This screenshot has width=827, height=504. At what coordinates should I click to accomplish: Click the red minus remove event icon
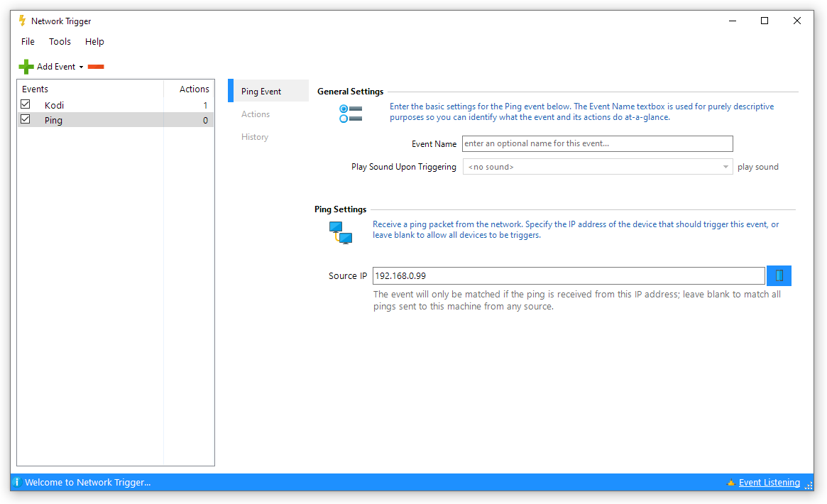[x=96, y=67]
